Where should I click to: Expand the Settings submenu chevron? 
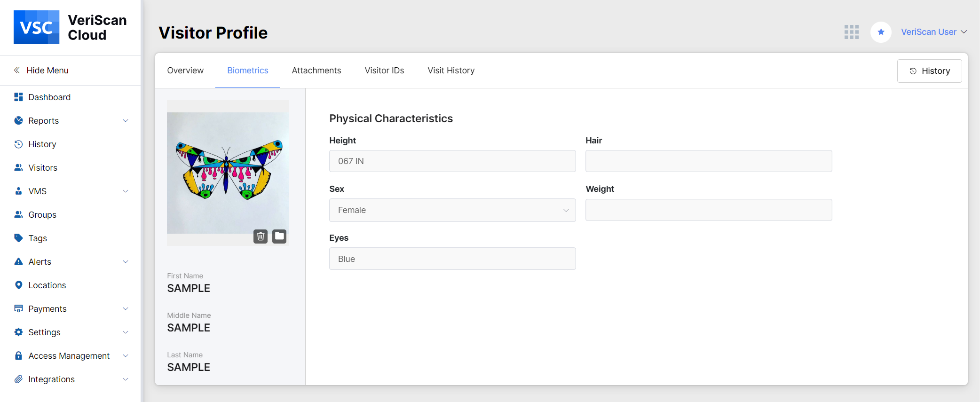coord(126,332)
